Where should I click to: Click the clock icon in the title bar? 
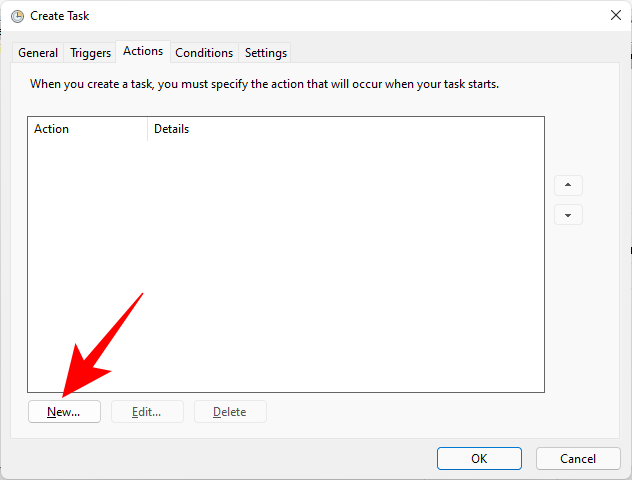(x=17, y=16)
